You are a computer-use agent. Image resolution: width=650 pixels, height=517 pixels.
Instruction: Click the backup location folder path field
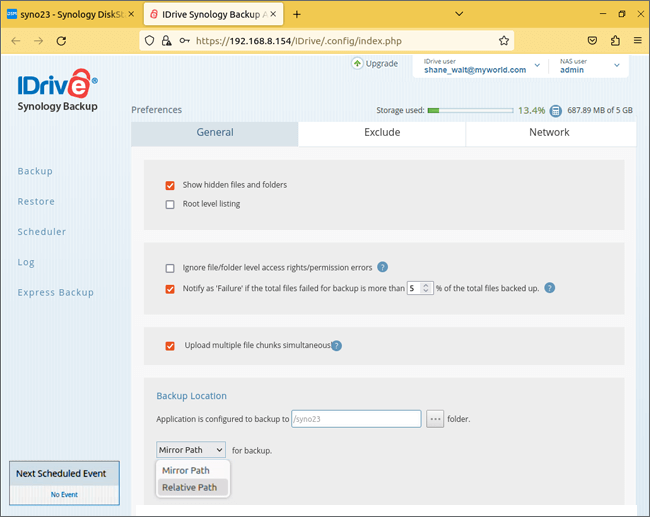point(355,419)
